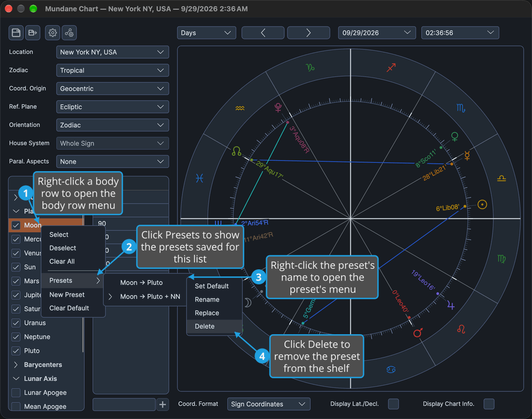Open the Days step unit dropdown
Viewport: 532px width, 419px height.
tap(206, 33)
